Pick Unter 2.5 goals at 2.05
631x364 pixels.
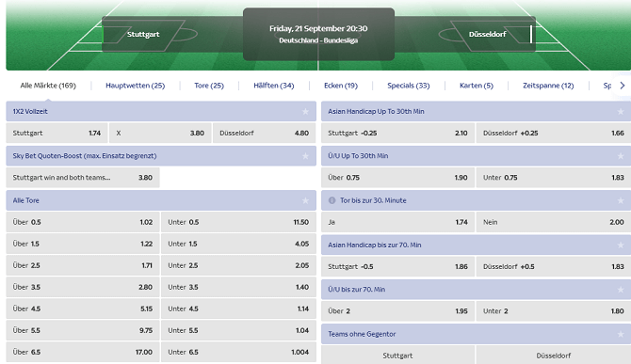tap(238, 265)
